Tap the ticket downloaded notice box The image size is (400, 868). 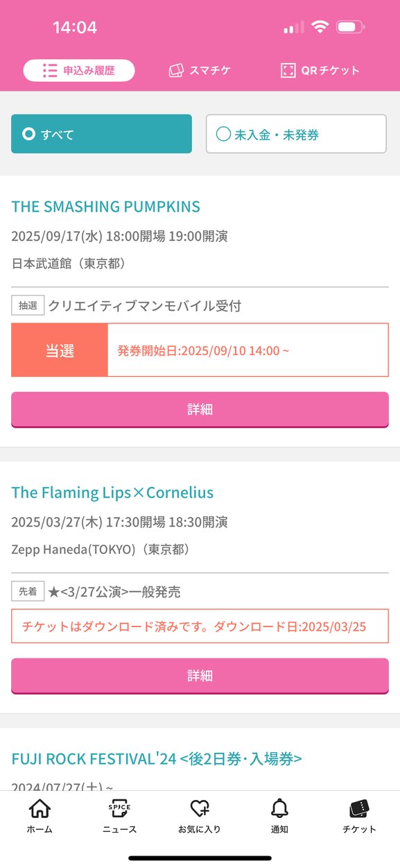[x=200, y=627]
